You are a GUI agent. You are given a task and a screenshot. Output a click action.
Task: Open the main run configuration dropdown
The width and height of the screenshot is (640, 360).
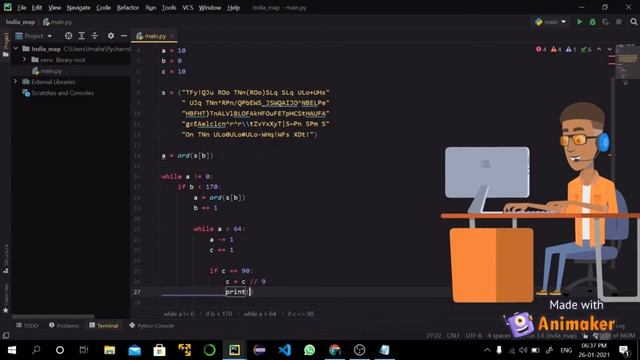pyautogui.click(x=551, y=22)
